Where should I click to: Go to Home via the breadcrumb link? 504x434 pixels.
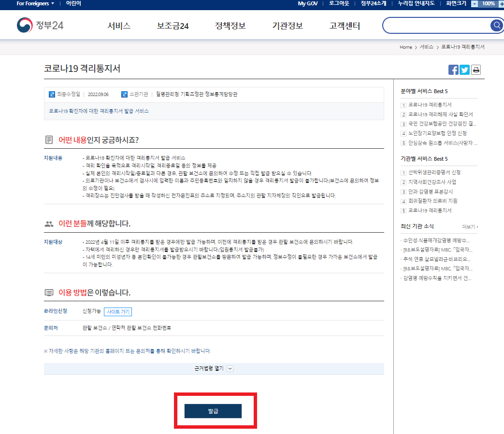click(x=405, y=47)
